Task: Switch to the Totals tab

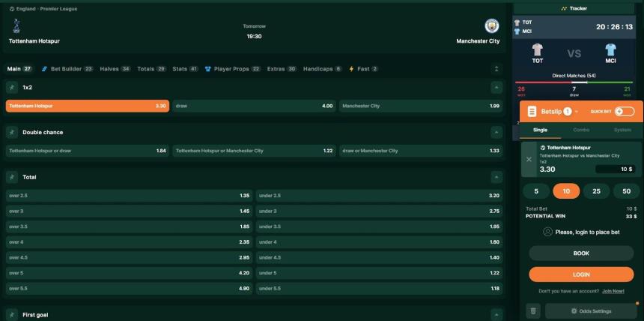Action: click(x=151, y=69)
